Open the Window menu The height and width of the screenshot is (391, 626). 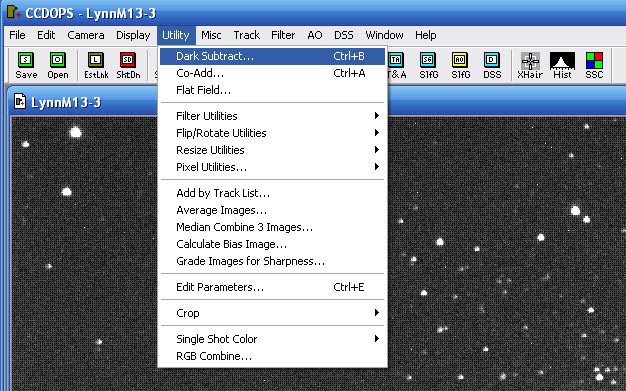[x=384, y=35]
